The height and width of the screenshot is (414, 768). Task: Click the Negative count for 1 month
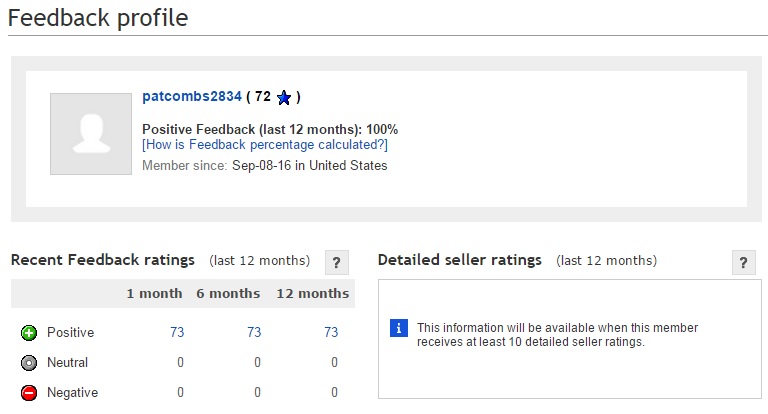coord(180,393)
